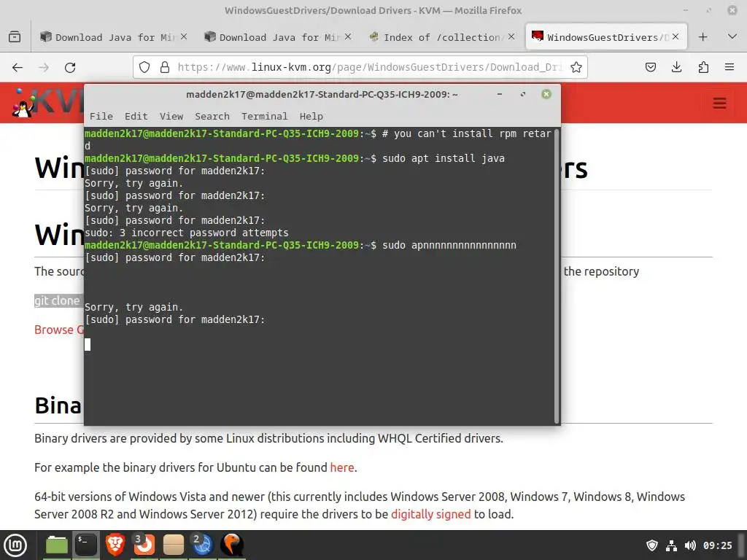Screen dimensions: 747x560
Task: Open the terminal Help menu
Action: coord(311,116)
